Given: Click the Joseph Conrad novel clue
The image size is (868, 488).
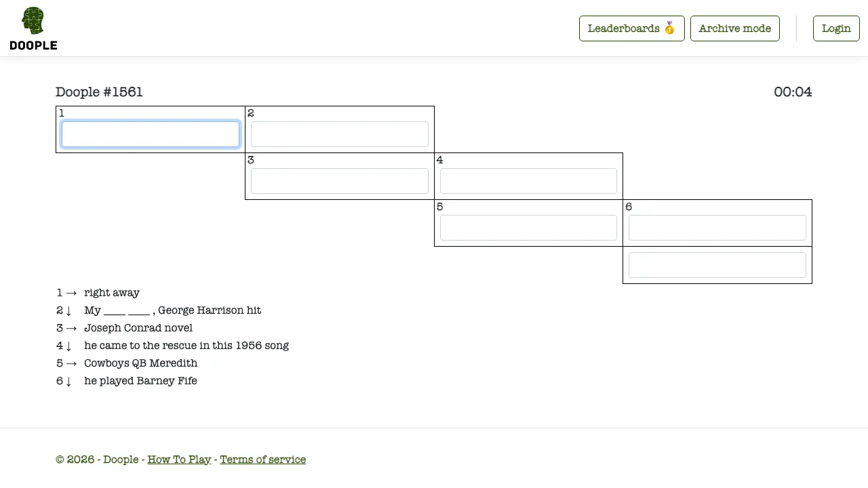Looking at the screenshot, I should click(138, 328).
